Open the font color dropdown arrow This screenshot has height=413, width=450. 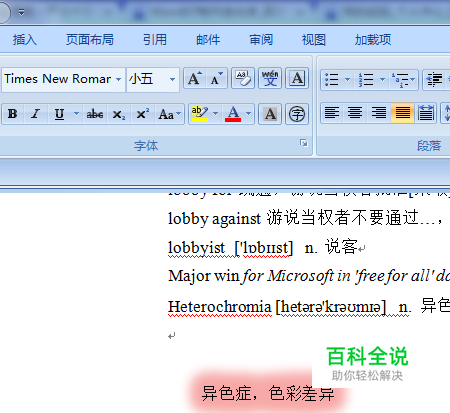pyautogui.click(x=249, y=114)
